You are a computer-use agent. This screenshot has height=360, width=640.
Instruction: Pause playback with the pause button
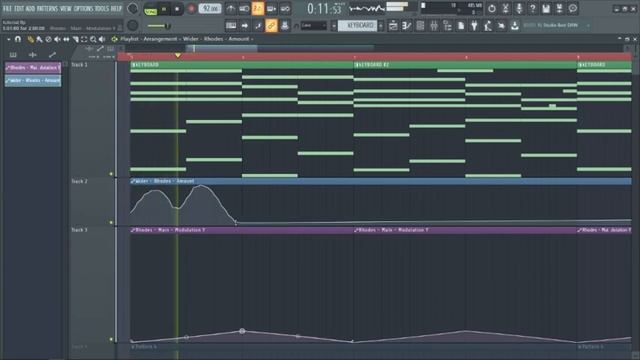click(164, 9)
